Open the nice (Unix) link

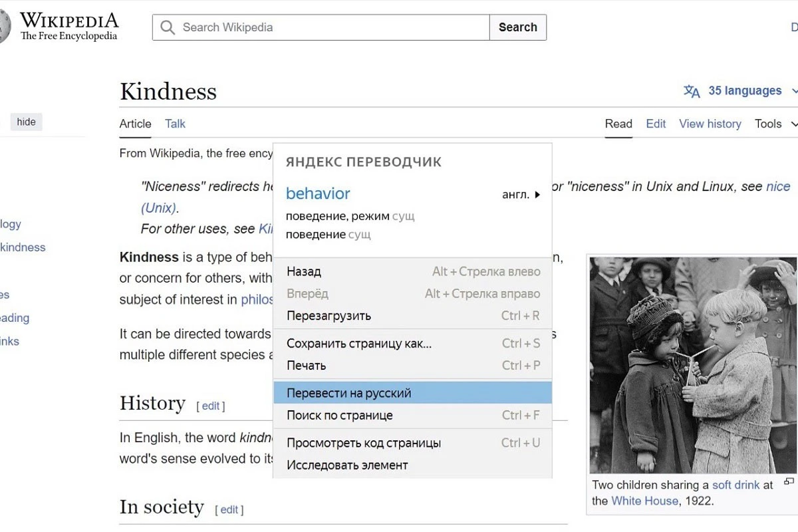pos(778,187)
